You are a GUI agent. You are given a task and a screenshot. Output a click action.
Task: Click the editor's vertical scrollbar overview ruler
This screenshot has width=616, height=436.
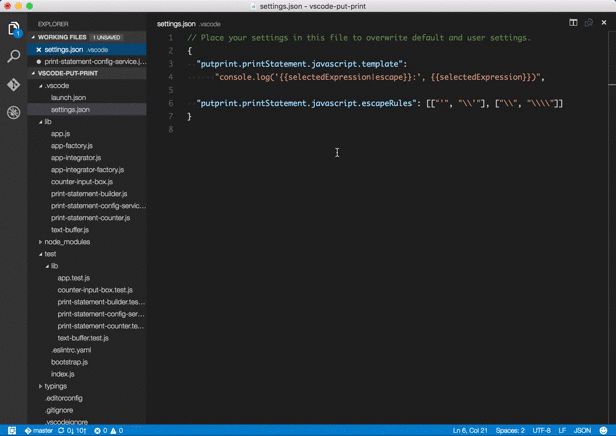pyautogui.click(x=612, y=228)
